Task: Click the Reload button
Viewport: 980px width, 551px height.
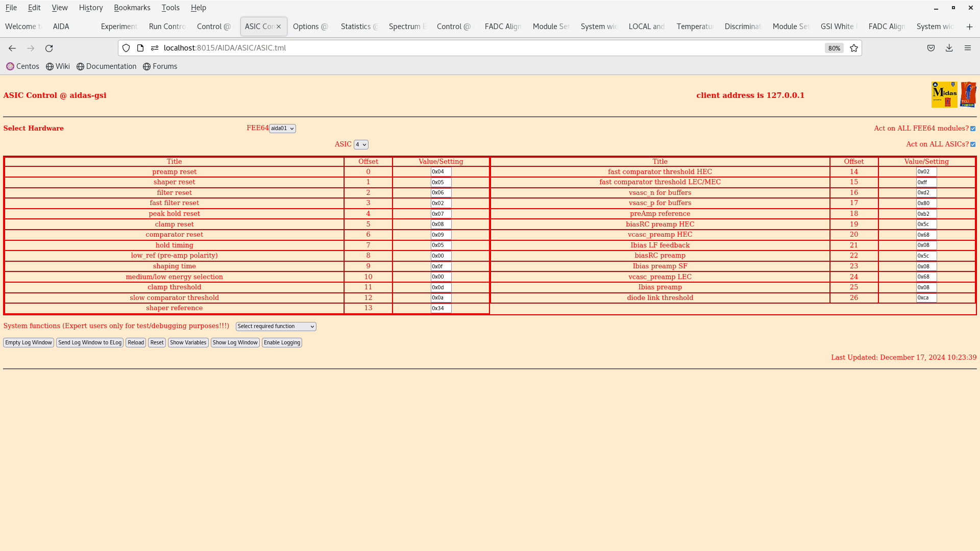Action: [135, 342]
